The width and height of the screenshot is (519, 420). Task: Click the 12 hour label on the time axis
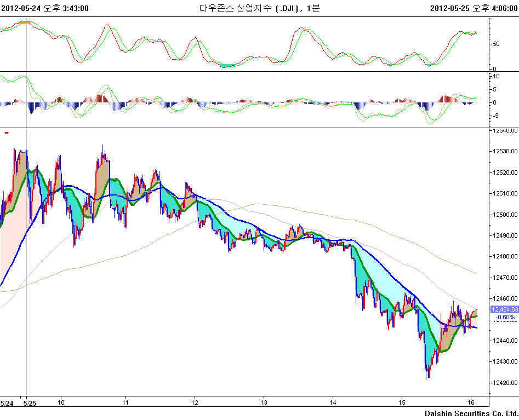pos(195,403)
